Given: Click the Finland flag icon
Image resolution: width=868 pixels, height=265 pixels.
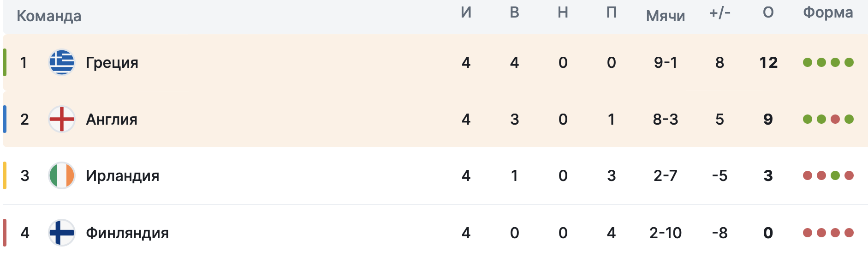Looking at the screenshot, I should [x=62, y=233].
